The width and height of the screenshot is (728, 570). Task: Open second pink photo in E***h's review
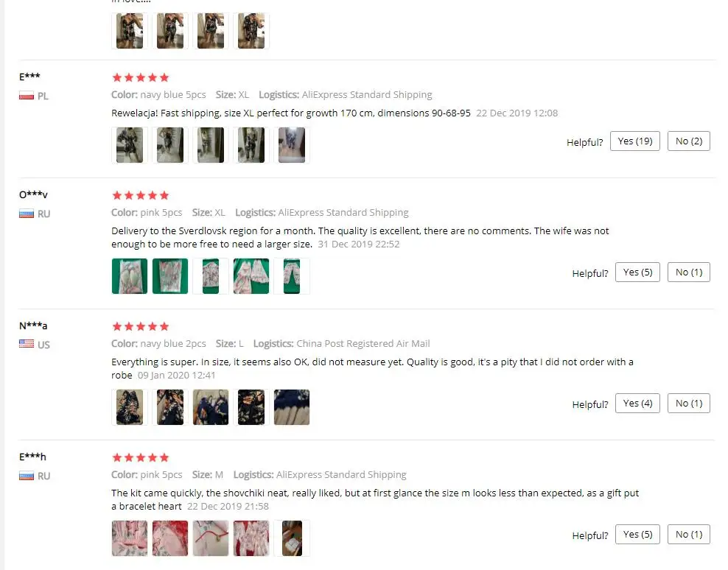[x=170, y=538]
